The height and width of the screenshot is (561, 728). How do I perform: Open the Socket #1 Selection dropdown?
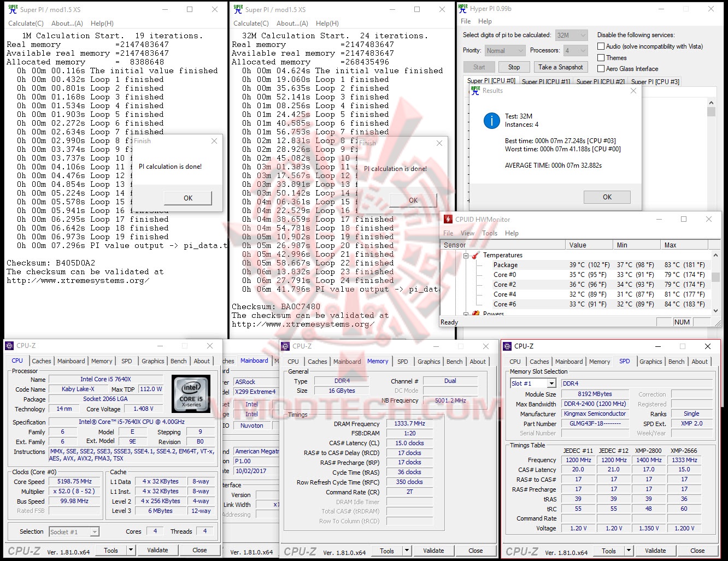74,532
